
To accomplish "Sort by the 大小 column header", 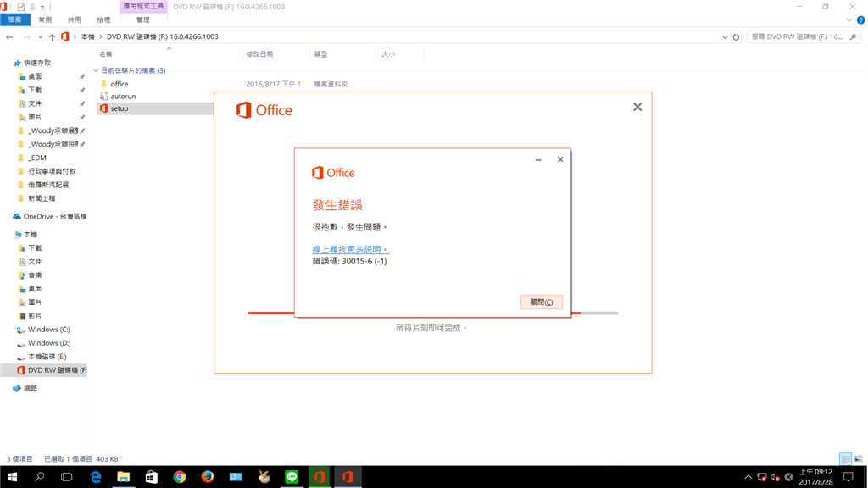I will coord(388,54).
